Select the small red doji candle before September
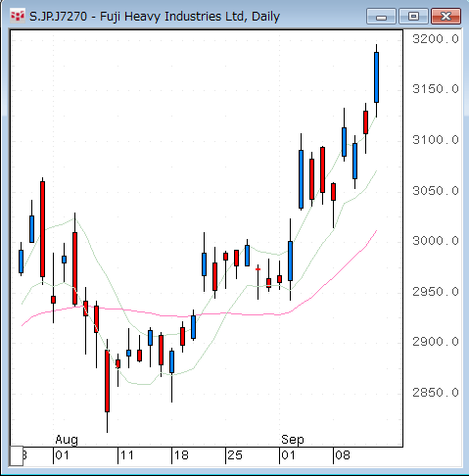Viewport: 469px width, 476px height. coord(258,269)
